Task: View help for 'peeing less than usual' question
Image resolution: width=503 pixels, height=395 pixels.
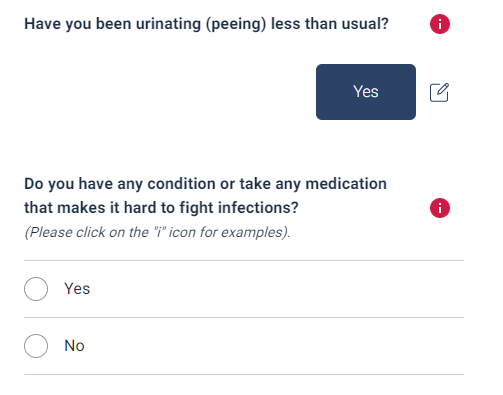Action: [440, 24]
